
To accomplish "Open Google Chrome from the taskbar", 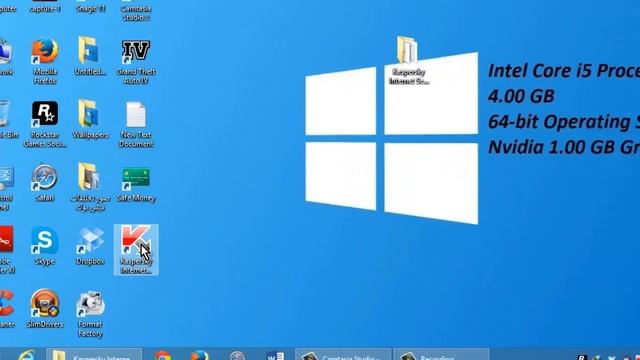I will (162, 355).
